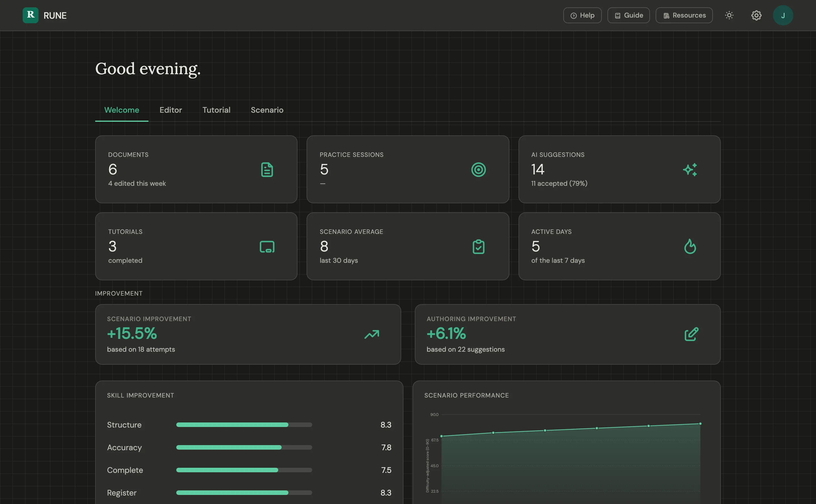Open settings via the gear icon

pos(756,15)
